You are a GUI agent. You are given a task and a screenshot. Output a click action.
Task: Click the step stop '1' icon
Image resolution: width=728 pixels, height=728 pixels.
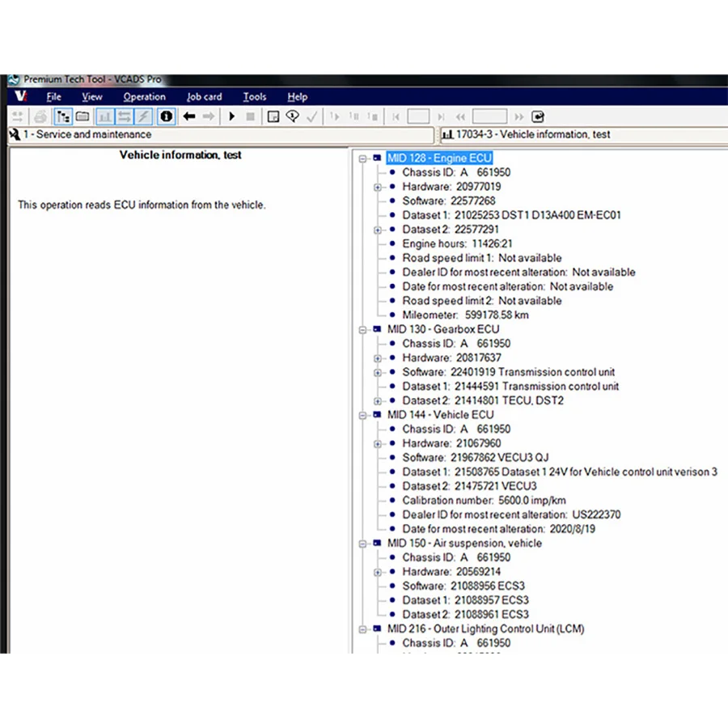[372, 116]
